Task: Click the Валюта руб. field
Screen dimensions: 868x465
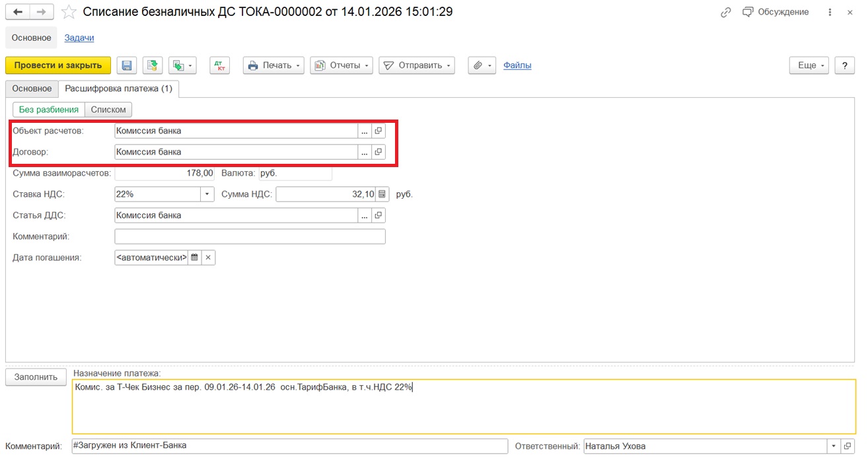Action: click(x=295, y=173)
